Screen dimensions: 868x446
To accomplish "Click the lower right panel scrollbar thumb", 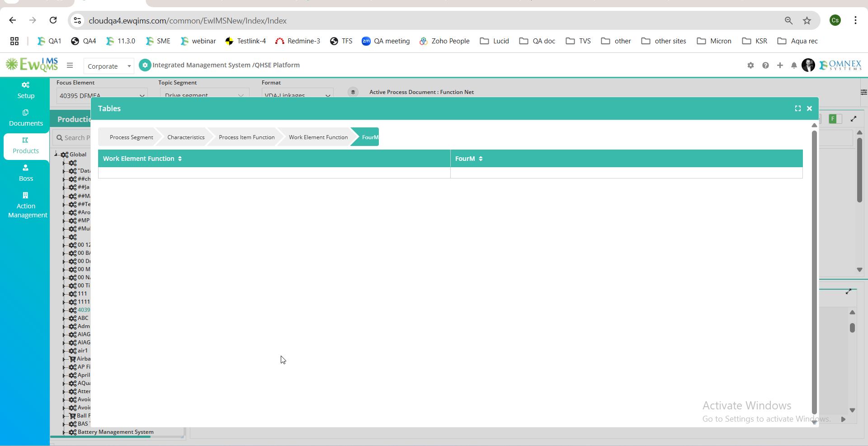I will coord(852,328).
